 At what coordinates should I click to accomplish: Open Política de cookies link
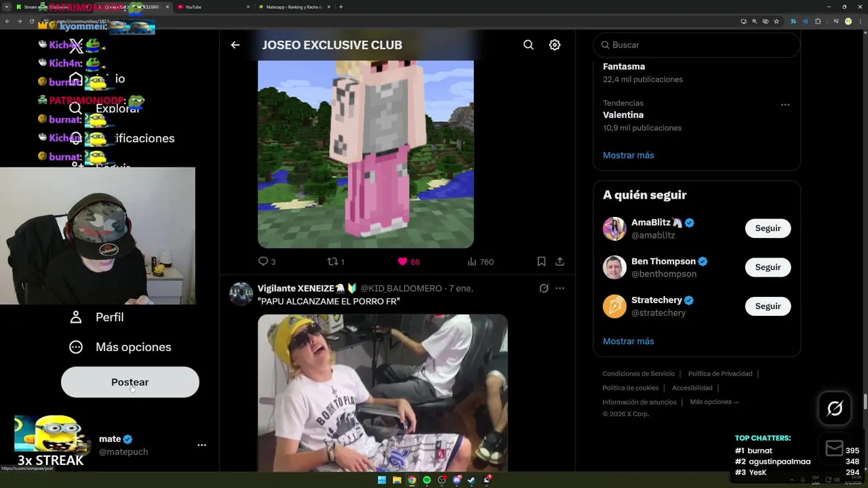(x=630, y=388)
